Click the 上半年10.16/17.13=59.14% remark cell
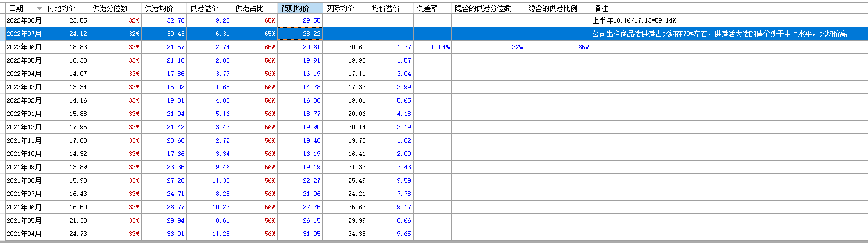This screenshot has height=243, width=868. coord(729,20)
